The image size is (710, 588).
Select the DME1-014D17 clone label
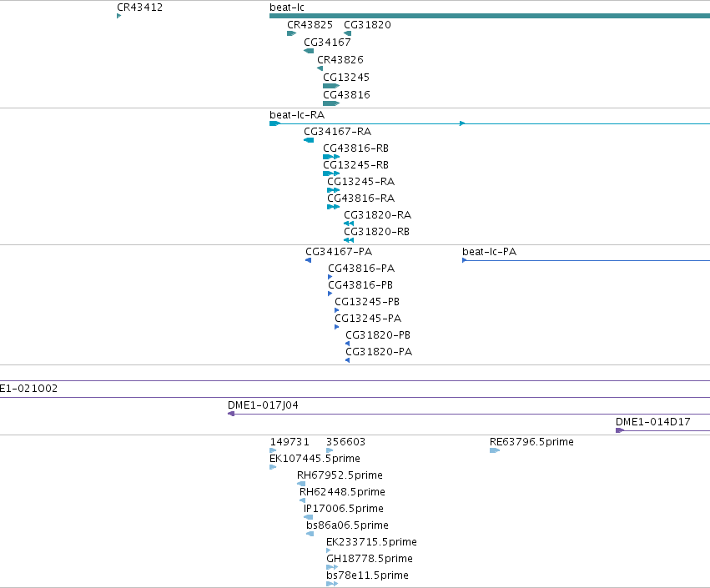coord(653,422)
